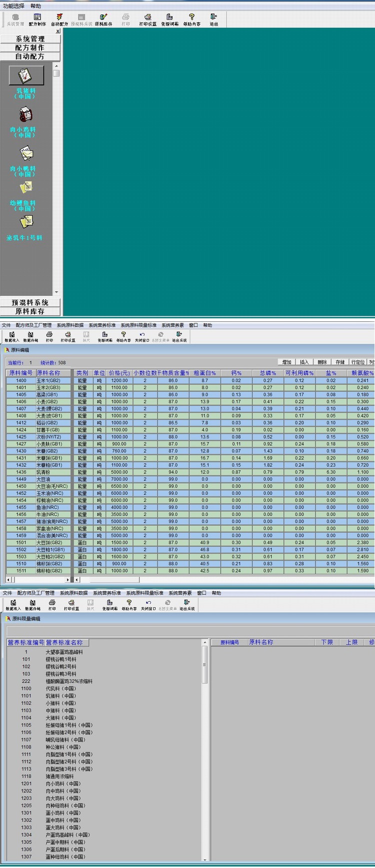This screenshot has width=375, height=868.
Task: Close the sidebar panel with X button
Action: pyautogui.click(x=57, y=31)
